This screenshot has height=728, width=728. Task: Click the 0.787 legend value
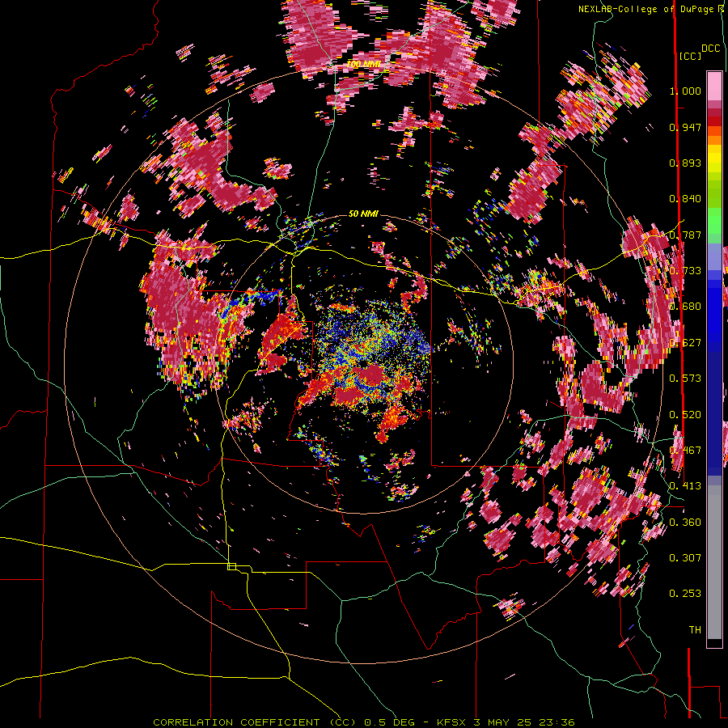[685, 235]
